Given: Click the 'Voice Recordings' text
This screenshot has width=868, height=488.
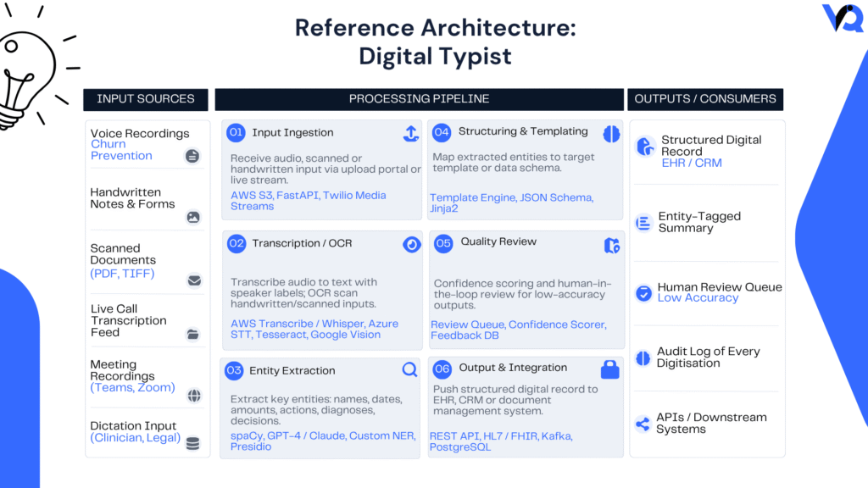Looking at the screenshot, I should 140,133.
